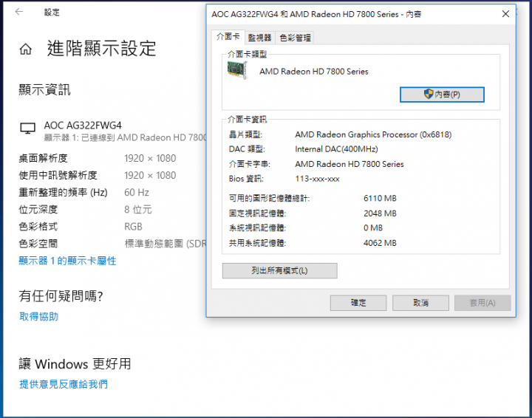Confirm with the 確定 button

click(358, 303)
